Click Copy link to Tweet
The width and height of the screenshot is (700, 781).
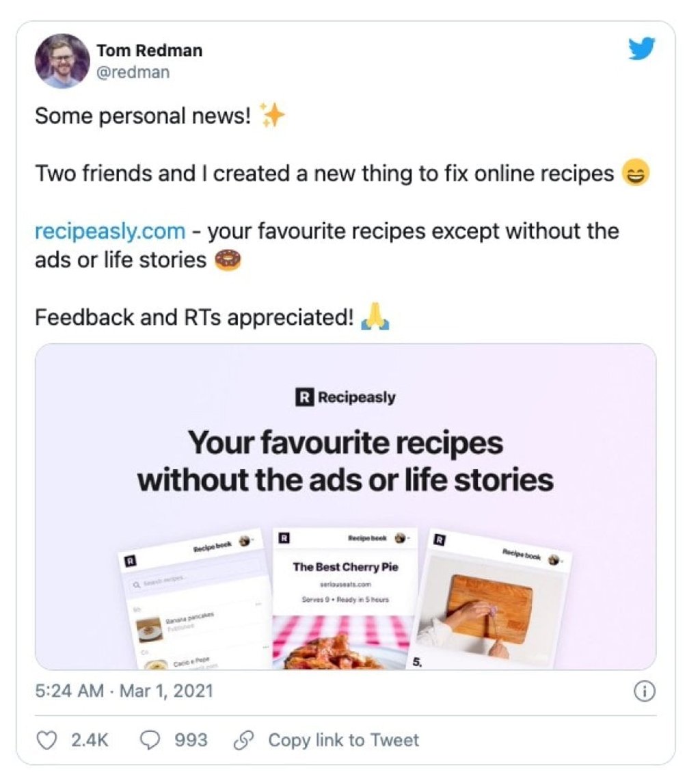click(x=343, y=739)
